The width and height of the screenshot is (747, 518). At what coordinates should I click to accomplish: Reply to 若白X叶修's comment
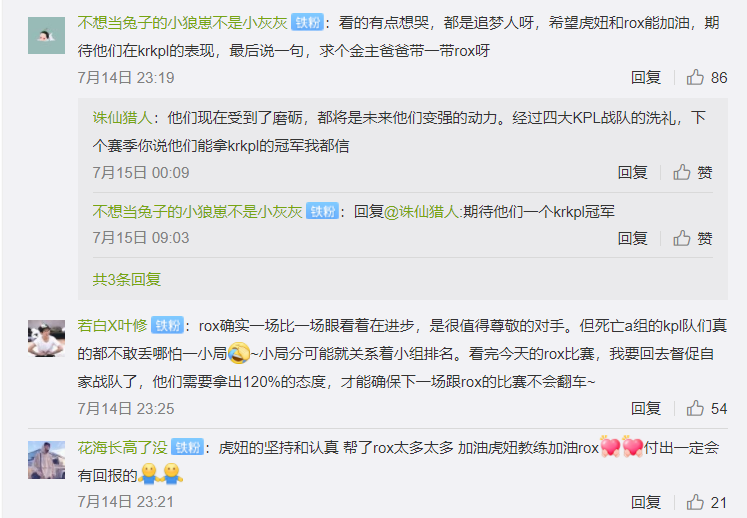[x=646, y=408]
